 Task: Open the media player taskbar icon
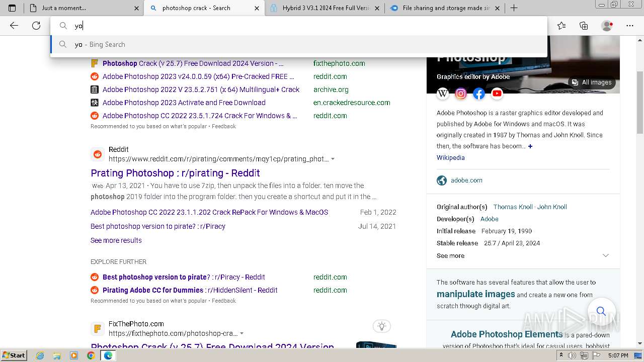pyautogui.click(x=74, y=355)
